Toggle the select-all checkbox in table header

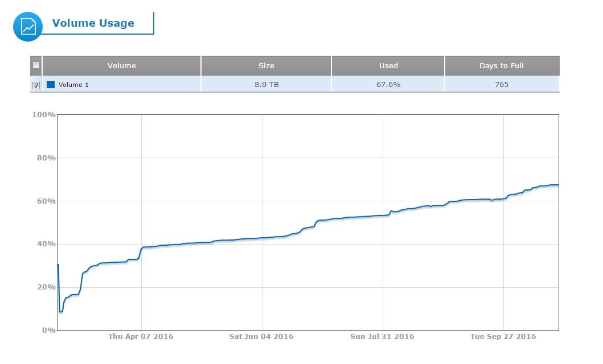[x=36, y=65]
